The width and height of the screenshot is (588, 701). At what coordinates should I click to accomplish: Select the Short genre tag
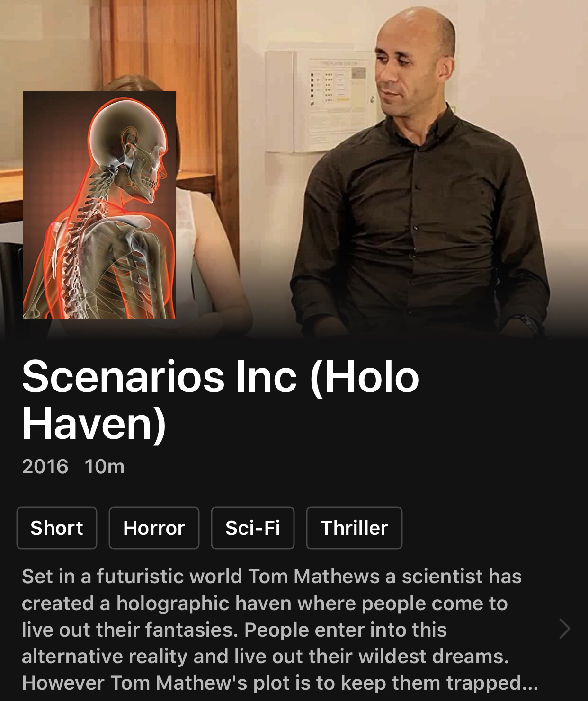pos(57,528)
